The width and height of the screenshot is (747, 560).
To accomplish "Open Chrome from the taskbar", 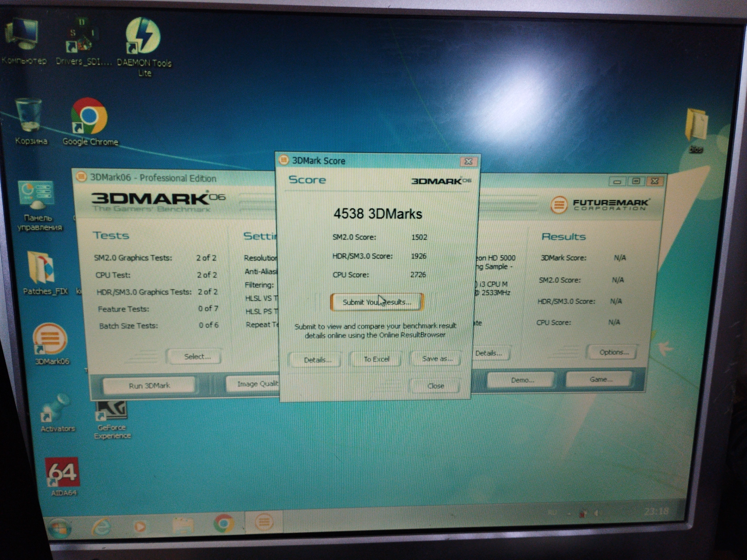I will point(224,523).
